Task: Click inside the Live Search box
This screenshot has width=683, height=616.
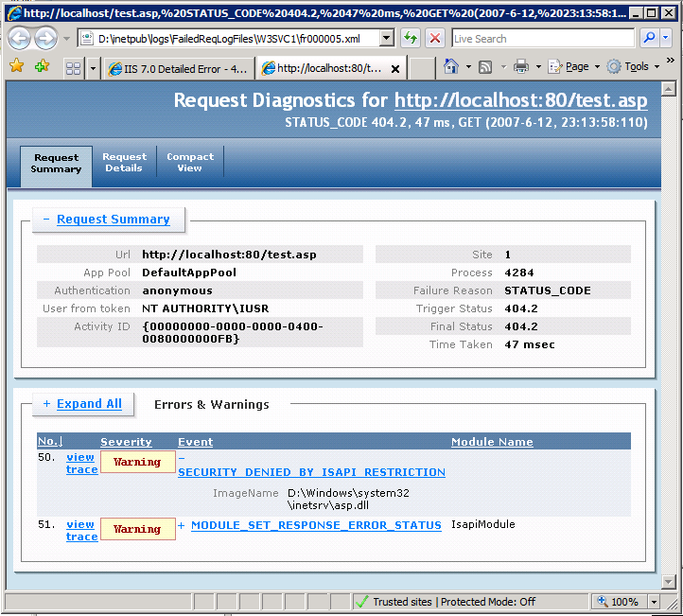Action: pyautogui.click(x=541, y=39)
